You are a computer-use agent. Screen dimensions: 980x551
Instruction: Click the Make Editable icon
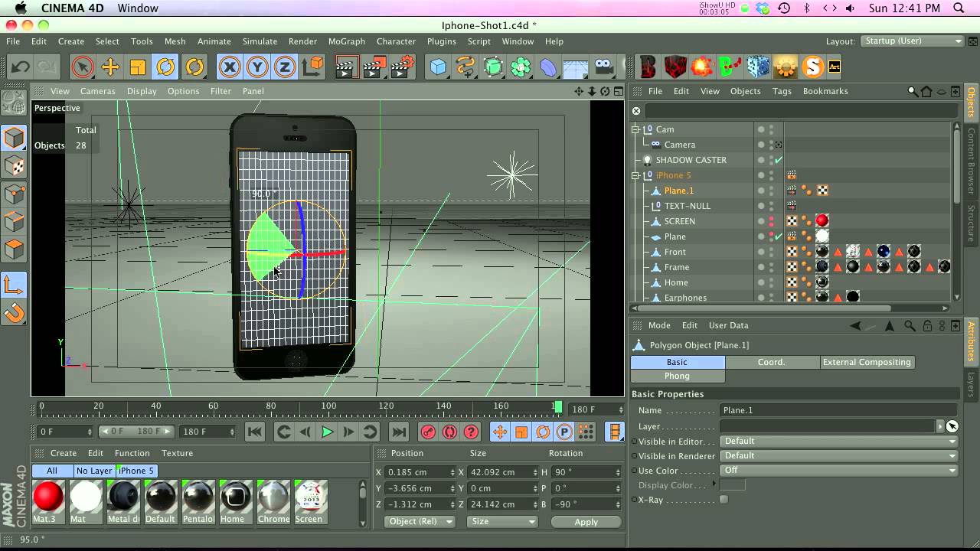(x=14, y=103)
